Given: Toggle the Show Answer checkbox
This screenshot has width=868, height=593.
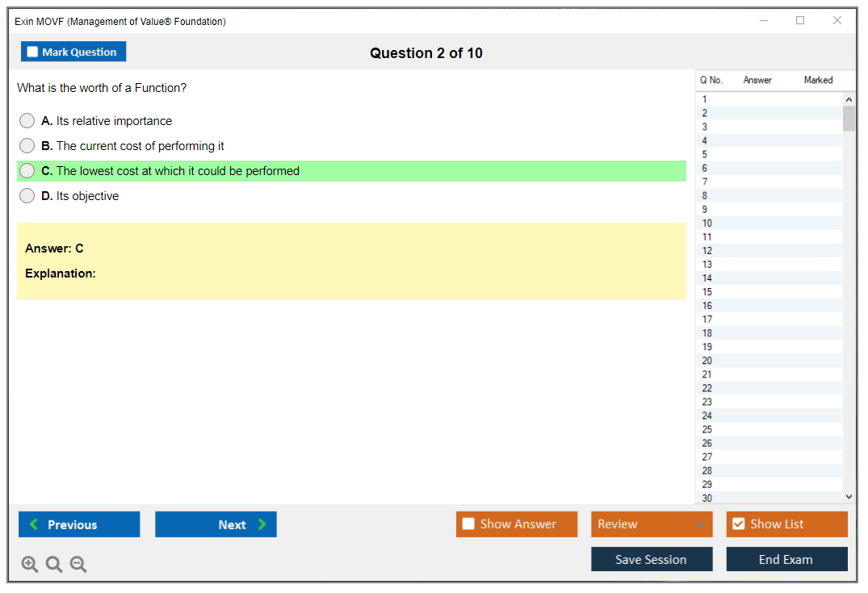Looking at the screenshot, I should click(x=469, y=524).
